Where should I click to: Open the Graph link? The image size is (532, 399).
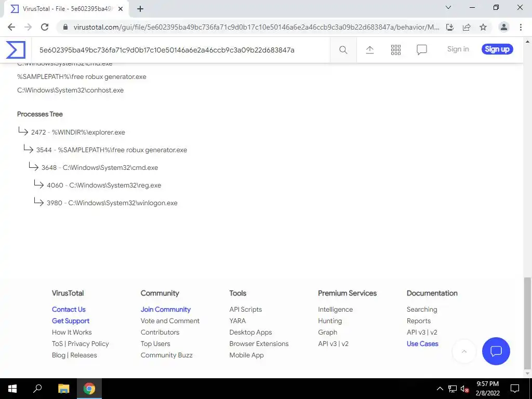(327, 332)
